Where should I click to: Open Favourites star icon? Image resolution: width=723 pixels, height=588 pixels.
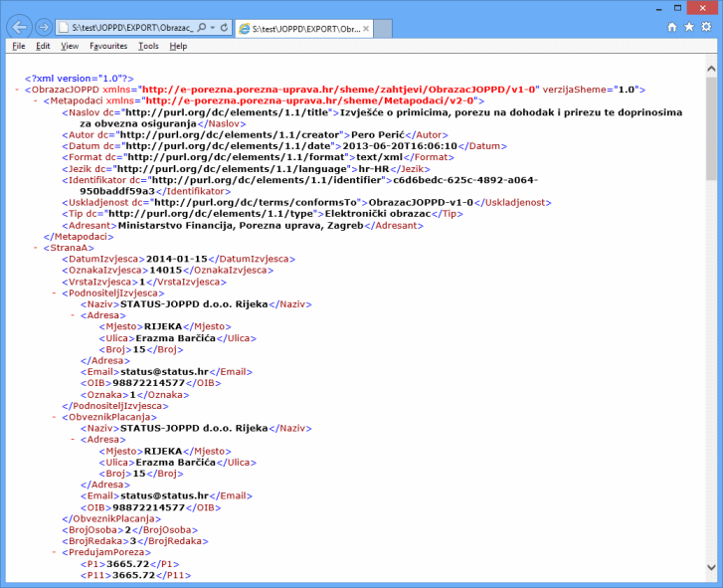point(689,27)
